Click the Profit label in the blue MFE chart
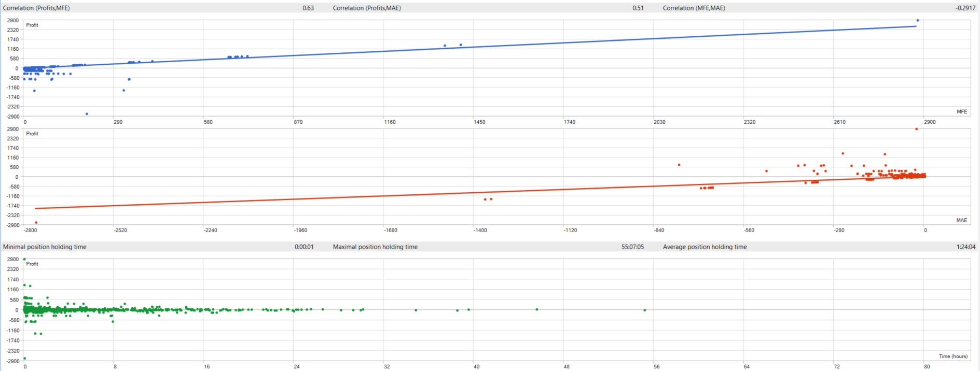The image size is (980, 371). coord(32,25)
